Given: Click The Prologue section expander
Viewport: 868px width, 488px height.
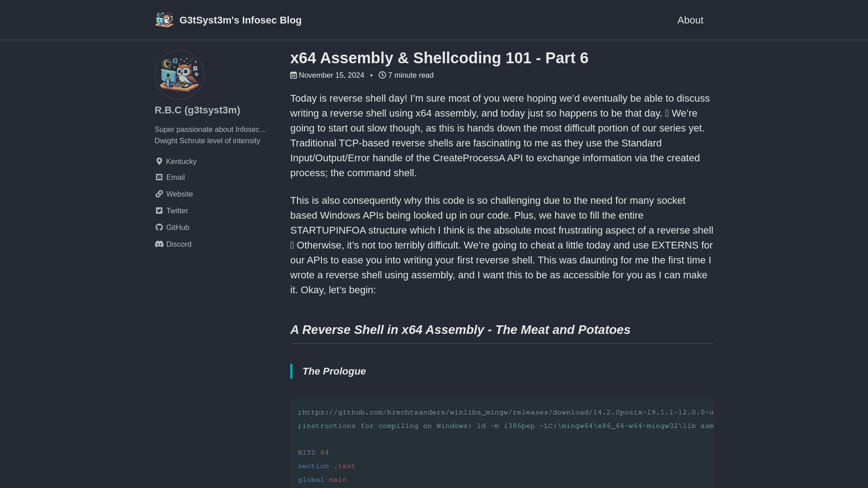Looking at the screenshot, I should click(334, 371).
